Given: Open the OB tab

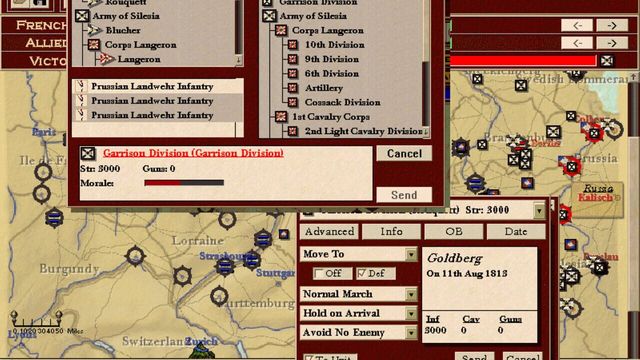Looking at the screenshot, I should click(454, 231).
